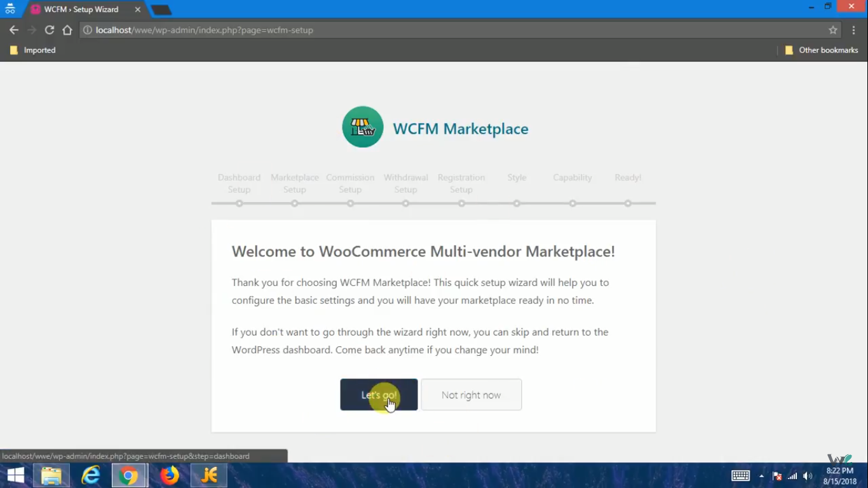Click the browser back arrow
The height and width of the screenshot is (488, 868).
[x=13, y=30]
